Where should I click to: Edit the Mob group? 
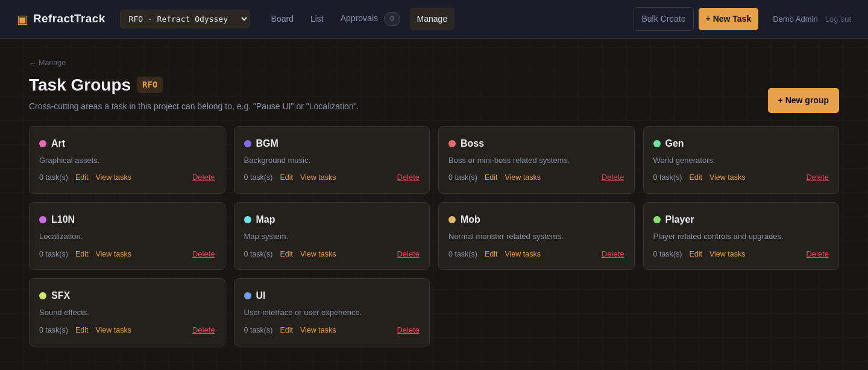click(491, 254)
